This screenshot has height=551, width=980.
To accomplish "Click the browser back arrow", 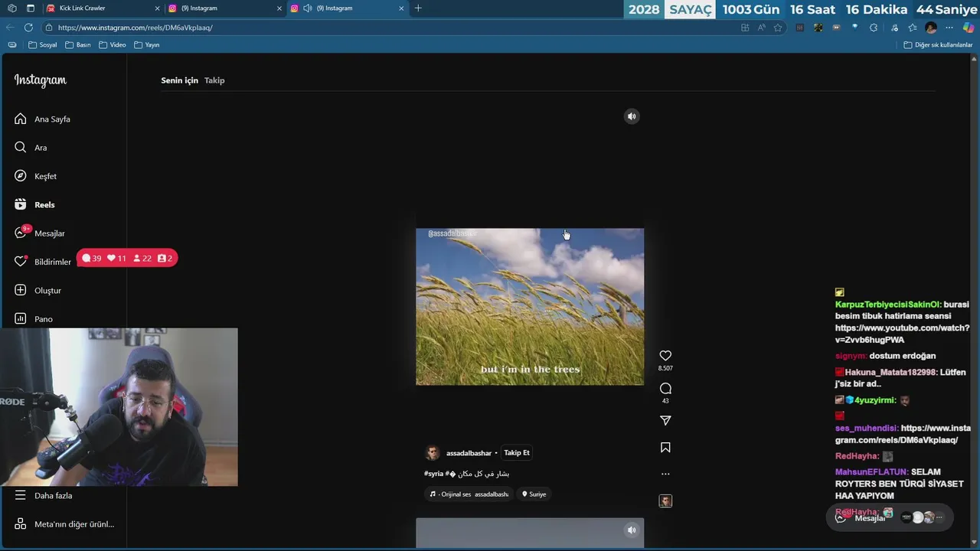I will point(11,28).
